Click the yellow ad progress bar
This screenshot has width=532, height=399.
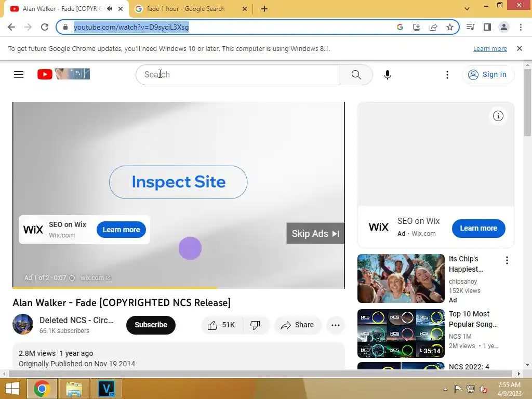[115, 288]
